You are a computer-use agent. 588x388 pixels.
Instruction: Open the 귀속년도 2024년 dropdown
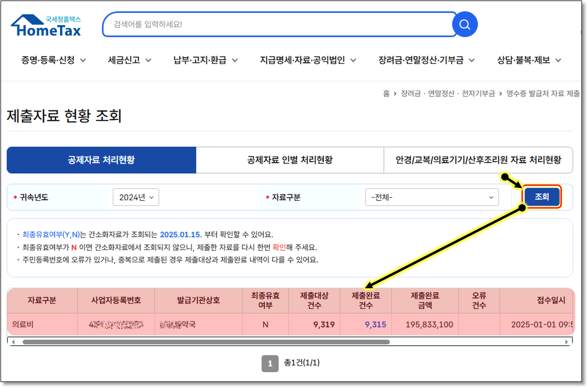(136, 197)
